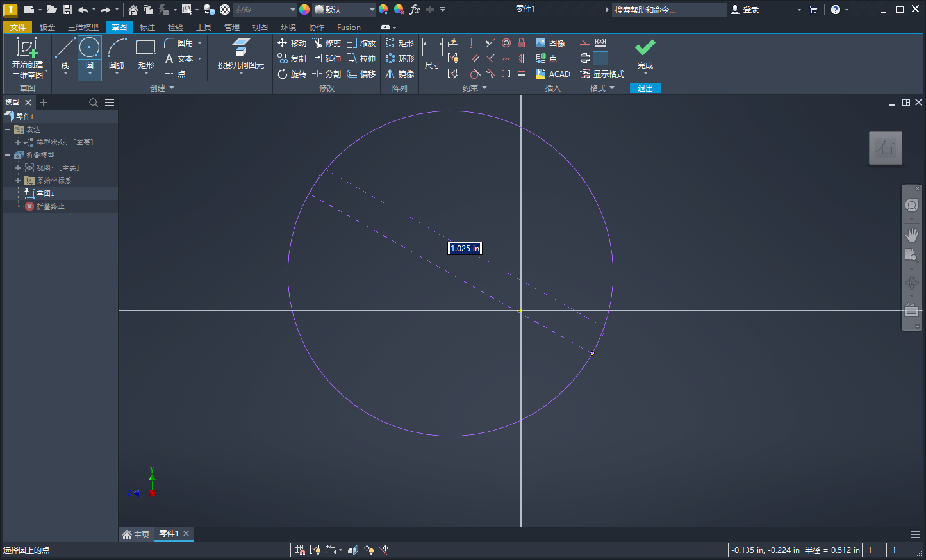This screenshot has width=926, height=560.
Task: Click the Mirror (镜像) tool
Action: coord(400,74)
